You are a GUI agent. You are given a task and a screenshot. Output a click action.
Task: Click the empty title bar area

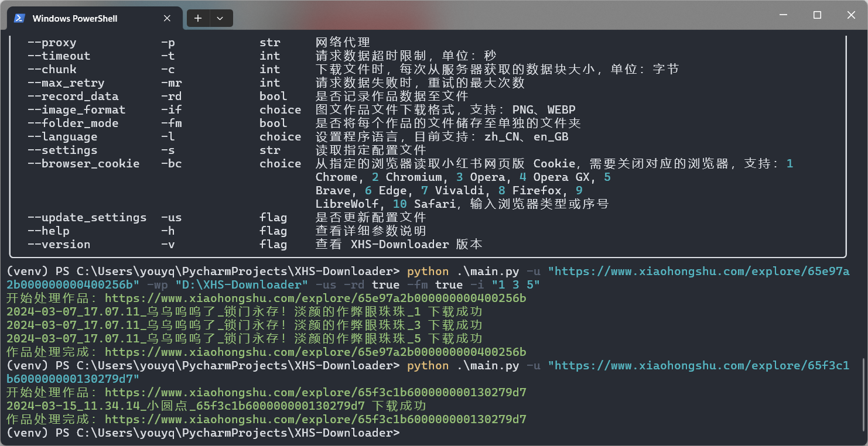point(498,16)
